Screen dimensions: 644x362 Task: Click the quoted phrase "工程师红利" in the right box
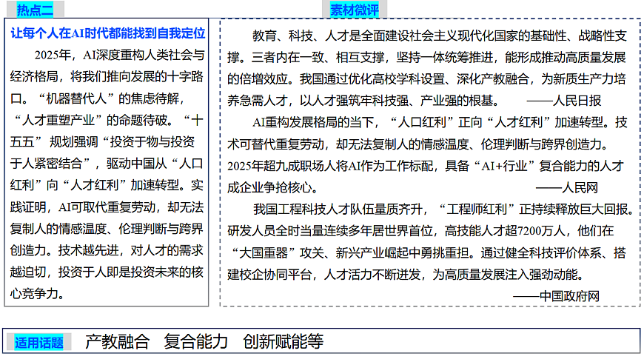pyautogui.click(x=475, y=209)
